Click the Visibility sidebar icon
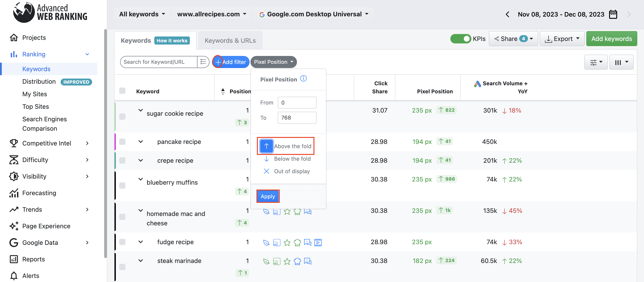The image size is (644, 282). [14, 176]
